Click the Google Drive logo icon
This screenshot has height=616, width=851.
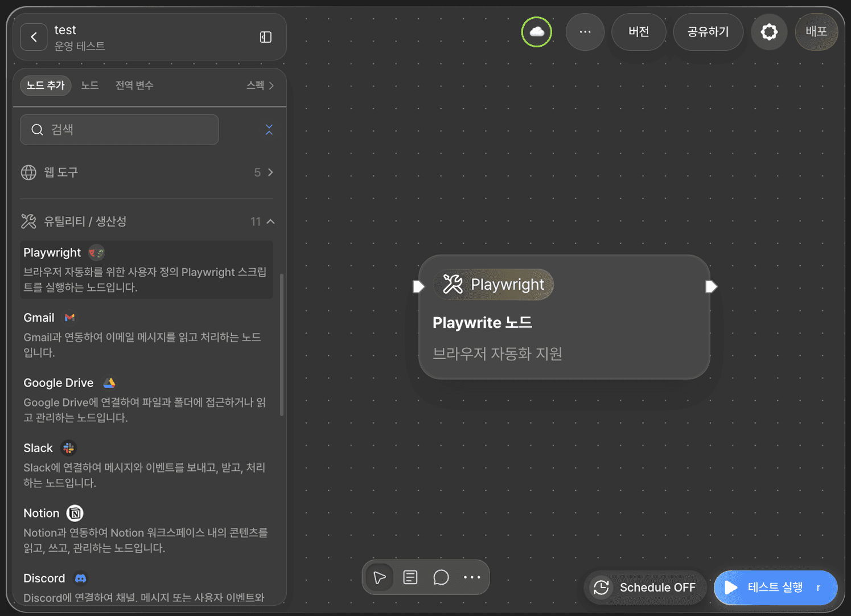coord(109,383)
